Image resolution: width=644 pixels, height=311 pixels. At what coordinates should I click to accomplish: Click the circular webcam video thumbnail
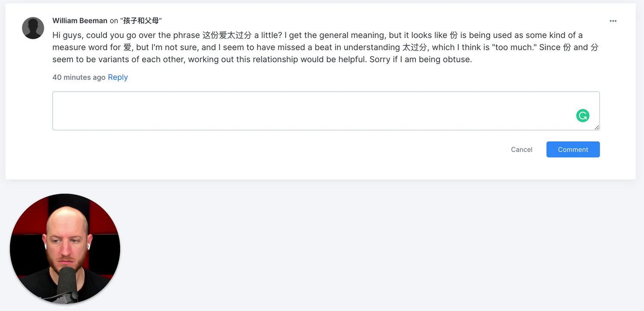point(65,248)
